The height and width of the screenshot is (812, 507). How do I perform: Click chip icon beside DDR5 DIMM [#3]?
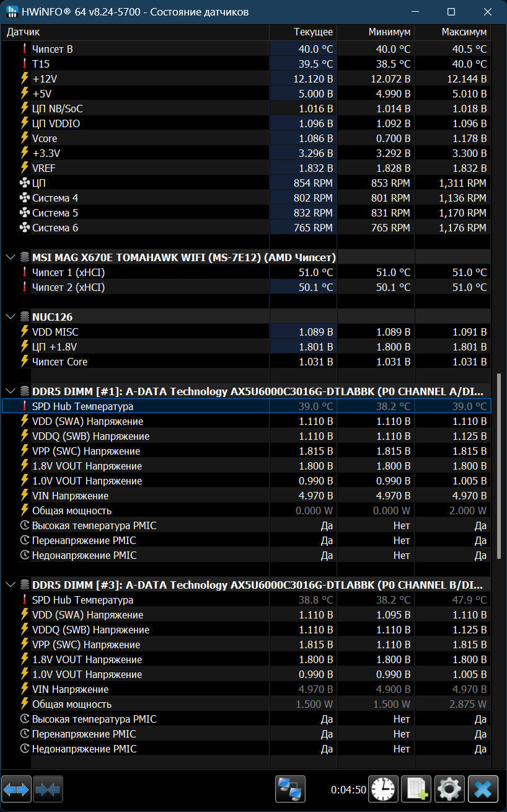[x=25, y=584]
